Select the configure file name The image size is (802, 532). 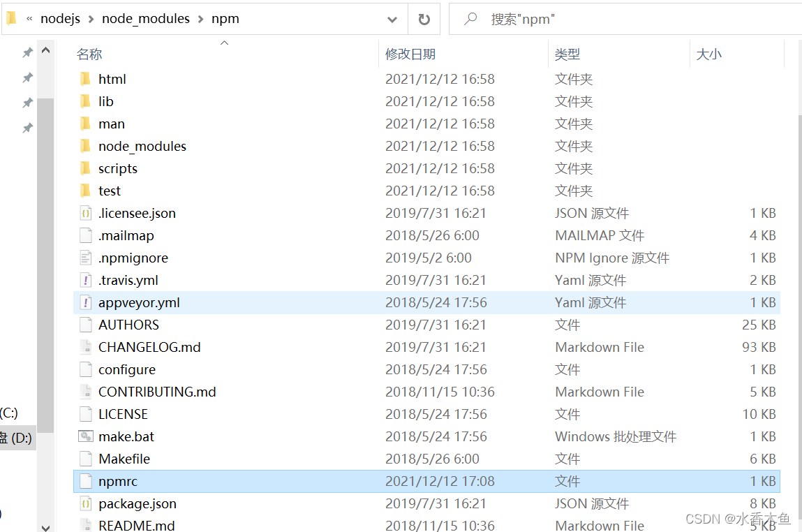127,369
